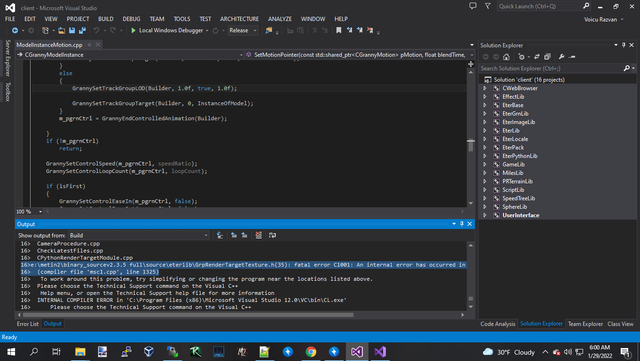Switch to the Team Explorer tab
Screen dimensions: 640x361
(585, 324)
